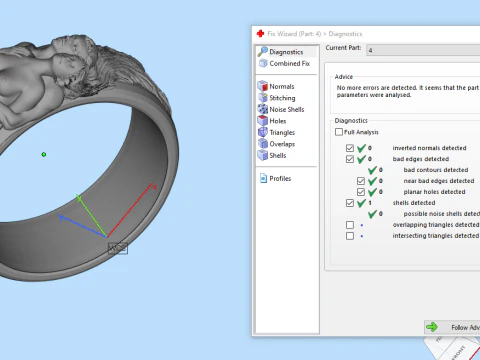The width and height of the screenshot is (480, 360).
Task: Click the shells detected label
Action: [414, 203]
